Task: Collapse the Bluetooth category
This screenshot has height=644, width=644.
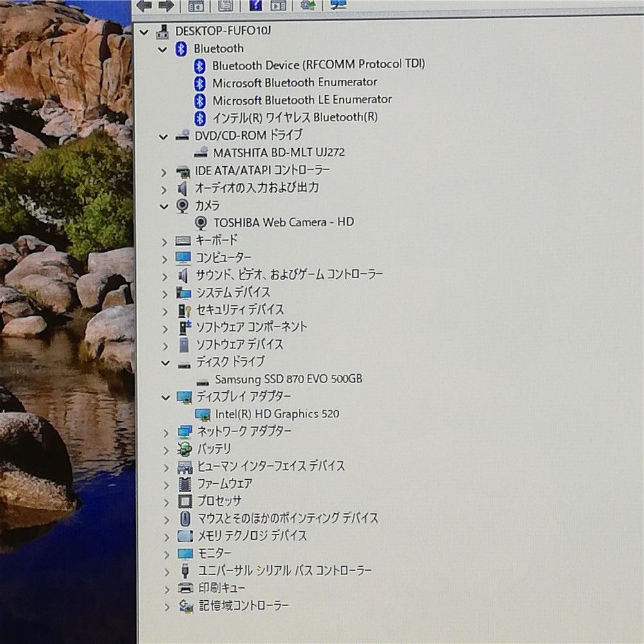Action: (163, 49)
